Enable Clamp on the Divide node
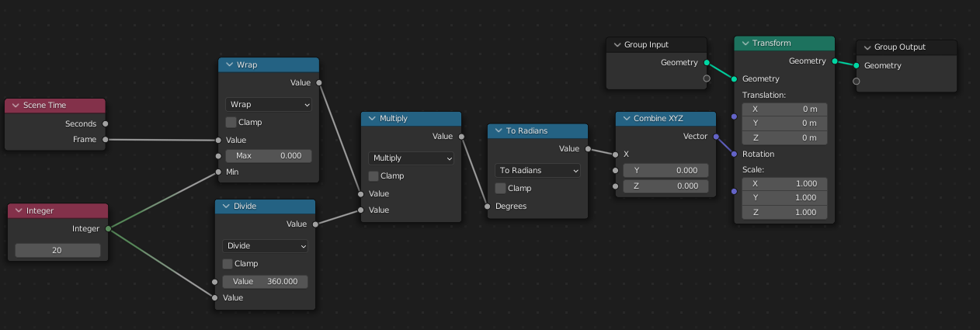980x330 pixels. [x=228, y=264]
